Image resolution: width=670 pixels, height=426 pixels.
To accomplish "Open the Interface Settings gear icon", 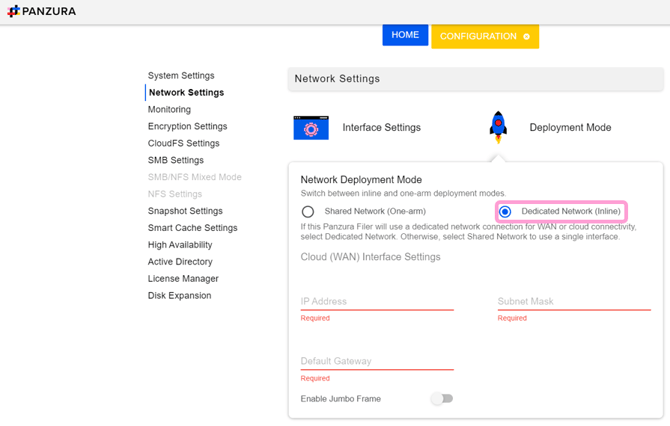I will tap(311, 128).
